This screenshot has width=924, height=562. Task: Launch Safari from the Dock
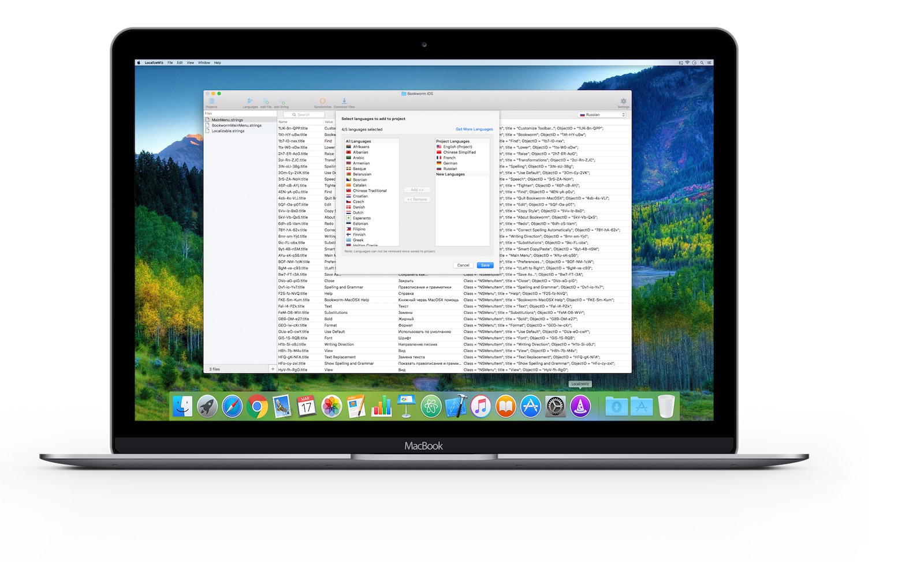[x=232, y=407]
